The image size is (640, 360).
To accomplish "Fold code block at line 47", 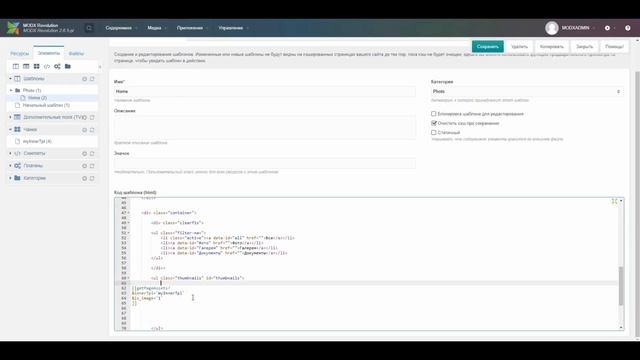I will (129, 213).
